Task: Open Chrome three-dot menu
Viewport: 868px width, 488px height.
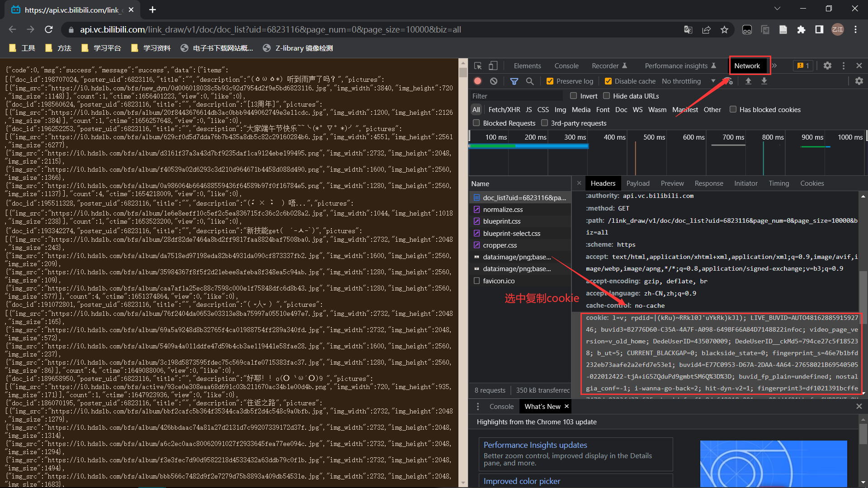Action: (x=855, y=30)
